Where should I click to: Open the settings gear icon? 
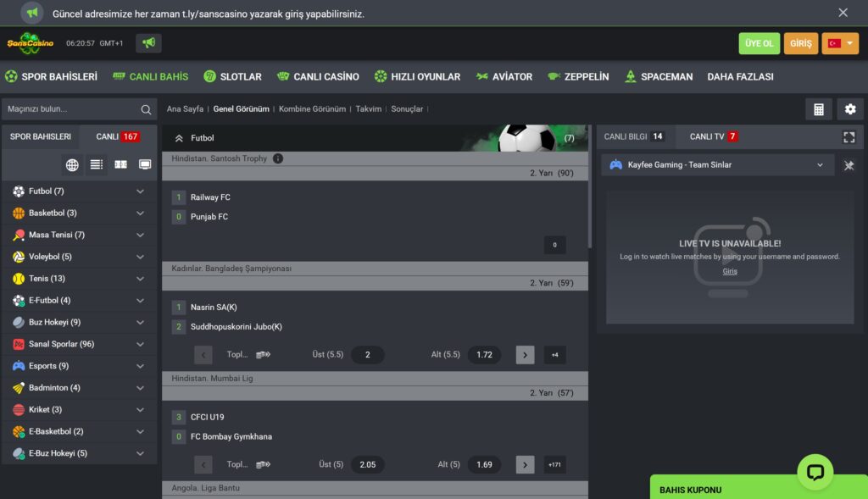[850, 109]
